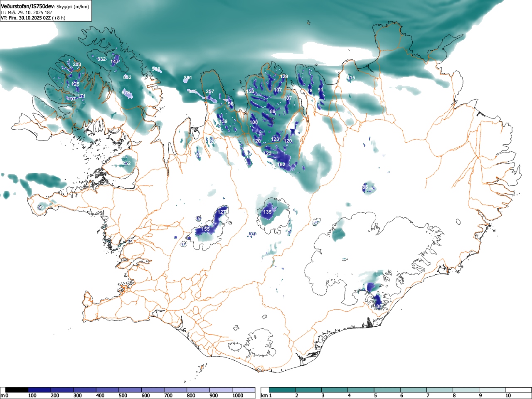Image resolution: width=532 pixels, height=399 pixels.
Task: Click the 'm' unit label on the legend
Action: click(x=2, y=396)
